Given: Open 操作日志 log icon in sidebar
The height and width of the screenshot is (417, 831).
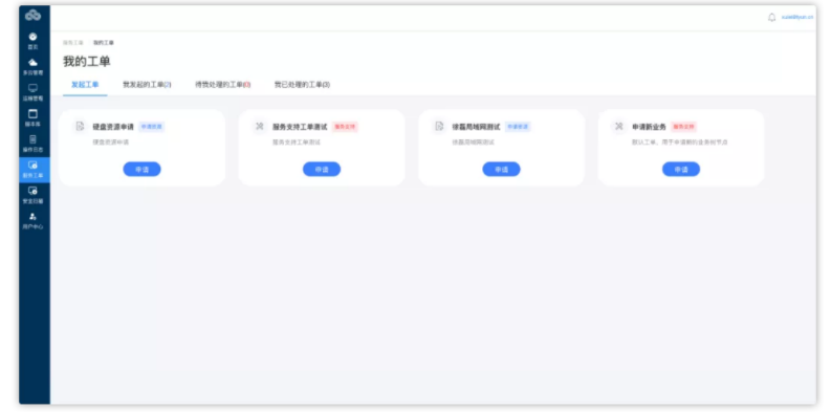Looking at the screenshot, I should [33, 144].
